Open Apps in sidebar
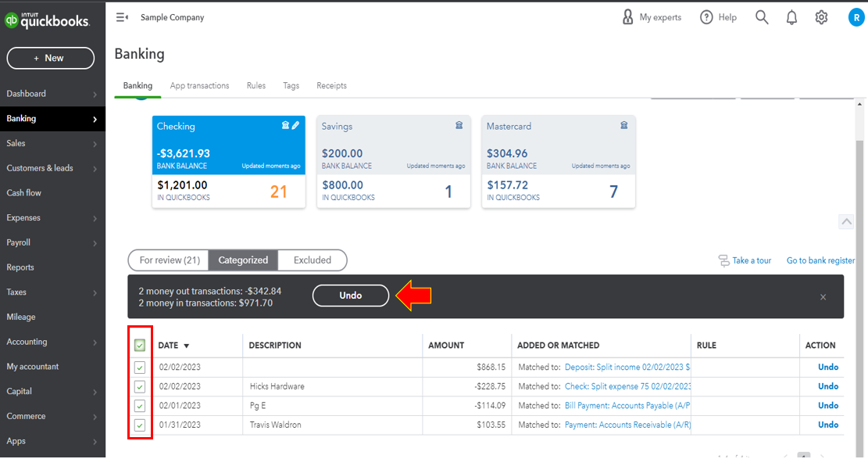 pos(16,441)
